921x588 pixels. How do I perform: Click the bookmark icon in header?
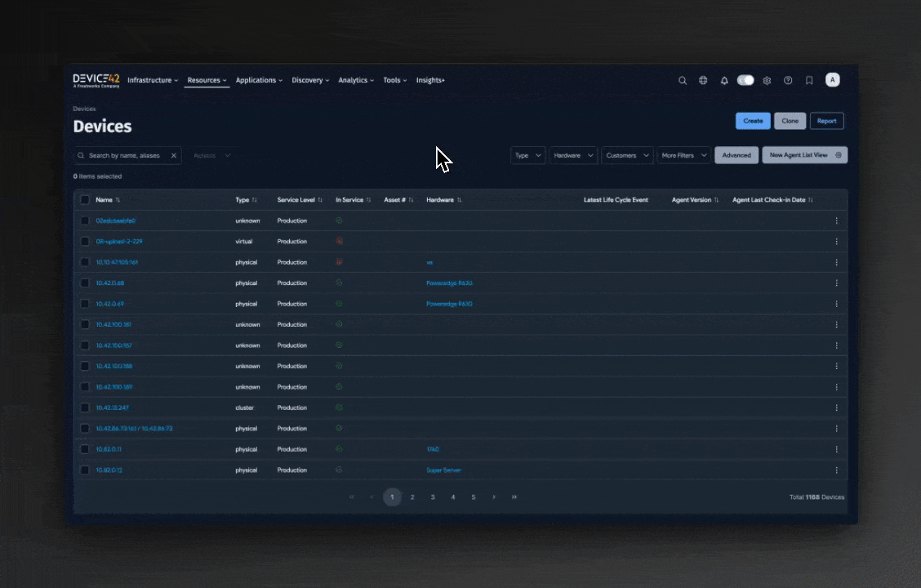pos(809,80)
